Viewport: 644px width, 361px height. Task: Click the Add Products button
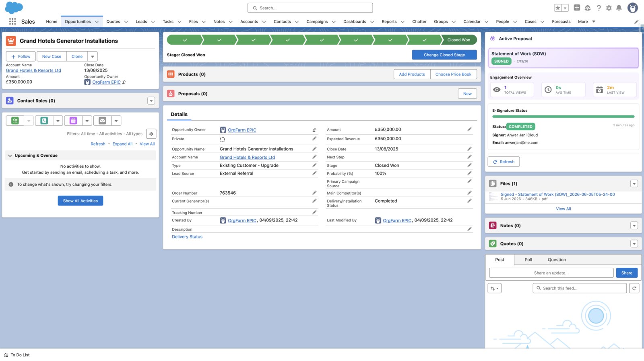(412, 74)
